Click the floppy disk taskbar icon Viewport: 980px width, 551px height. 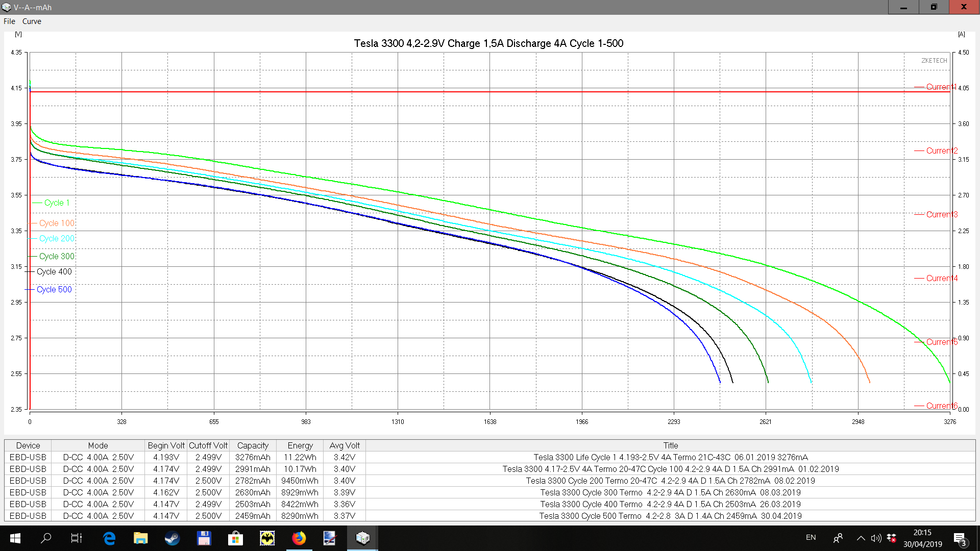pos(204,538)
